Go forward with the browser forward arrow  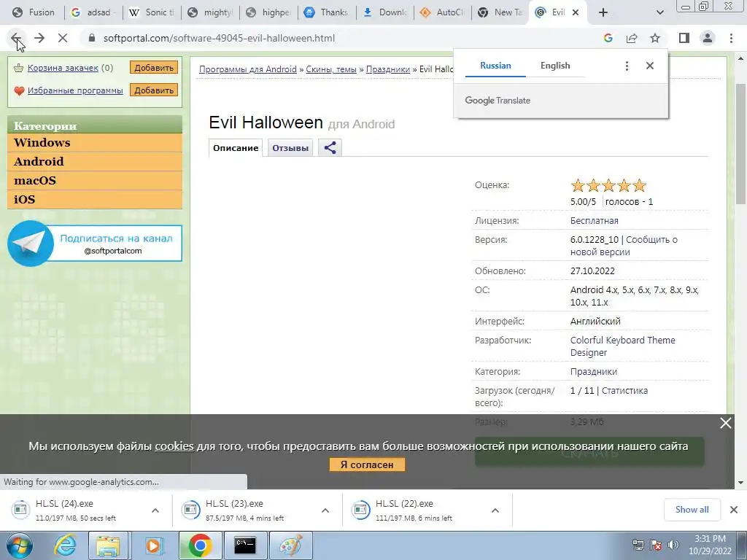39,38
